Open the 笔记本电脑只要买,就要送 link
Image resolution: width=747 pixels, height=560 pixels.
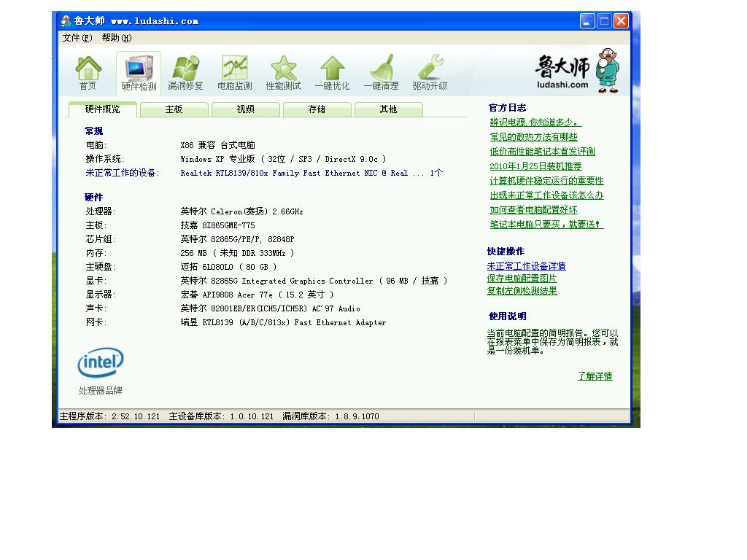[546, 225]
